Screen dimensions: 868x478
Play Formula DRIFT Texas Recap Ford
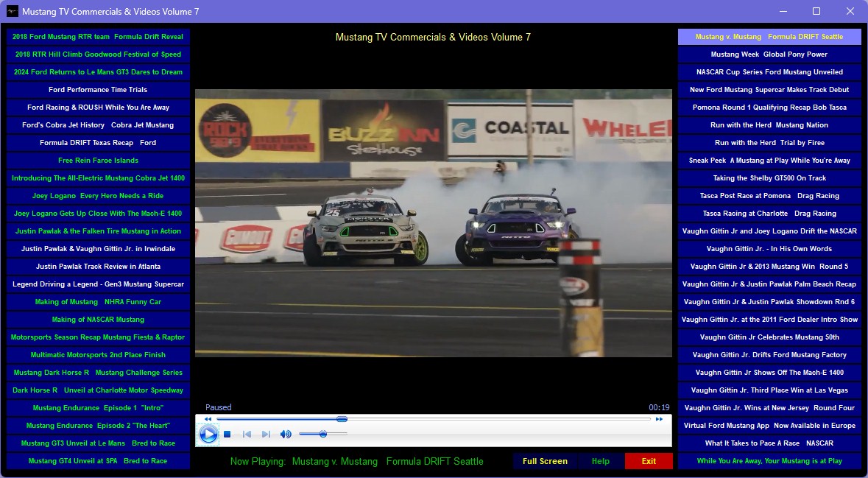click(x=98, y=143)
